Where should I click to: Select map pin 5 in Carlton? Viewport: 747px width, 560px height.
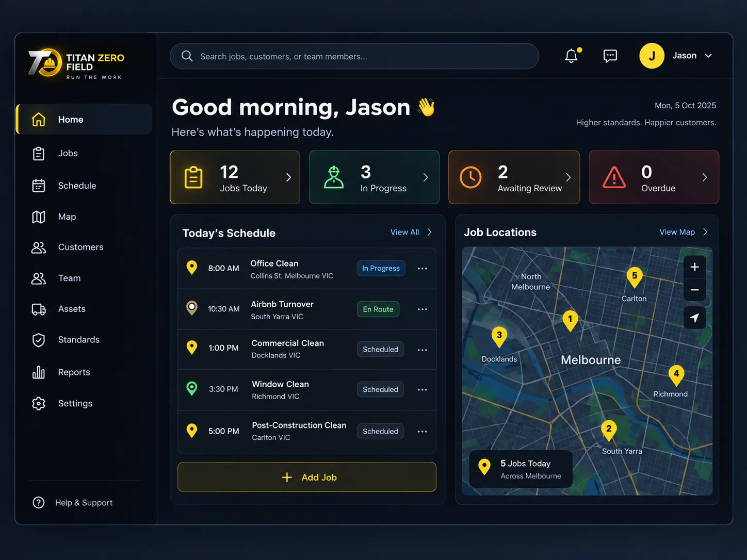(x=635, y=277)
